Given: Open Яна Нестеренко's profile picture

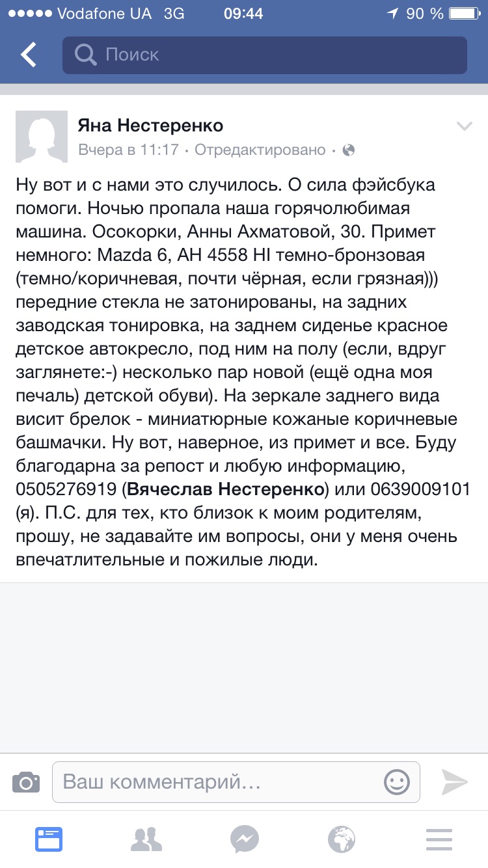Looking at the screenshot, I should (42, 137).
